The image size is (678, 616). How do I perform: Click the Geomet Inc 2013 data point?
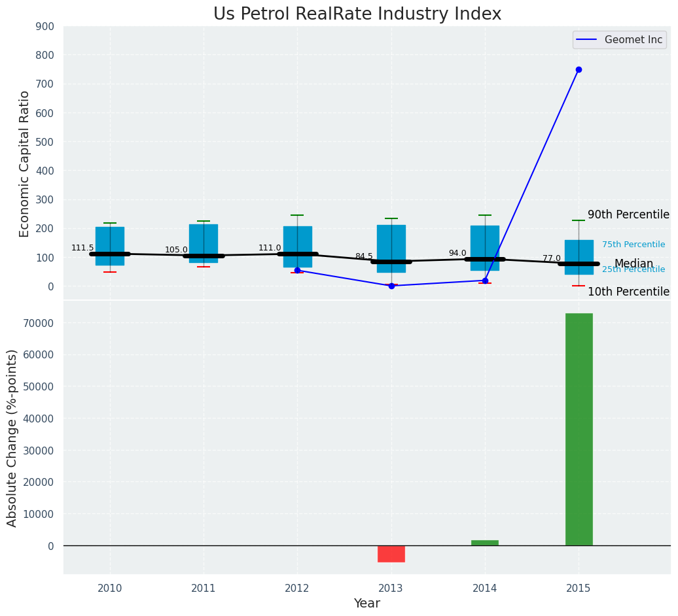point(391,286)
